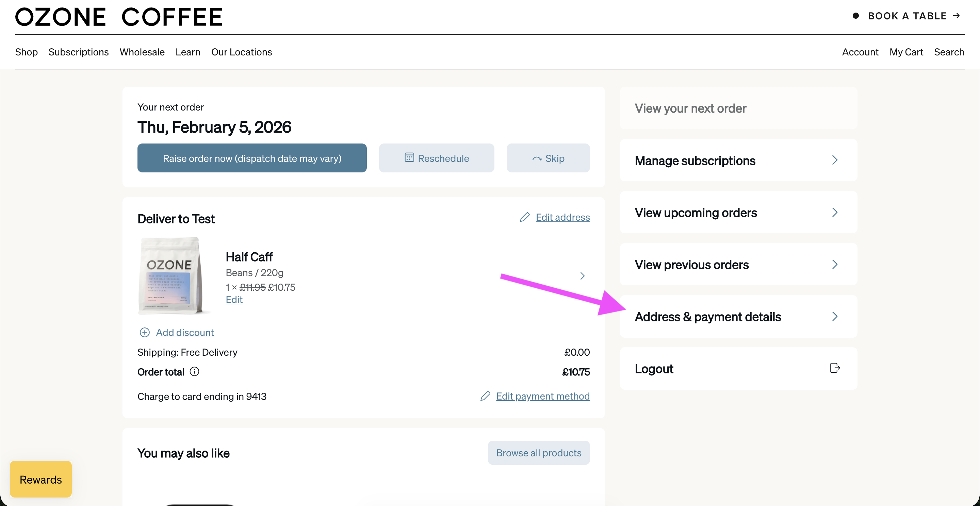Click the arrow next to BOOK A TABLE
This screenshot has height=506, width=980.
click(956, 16)
